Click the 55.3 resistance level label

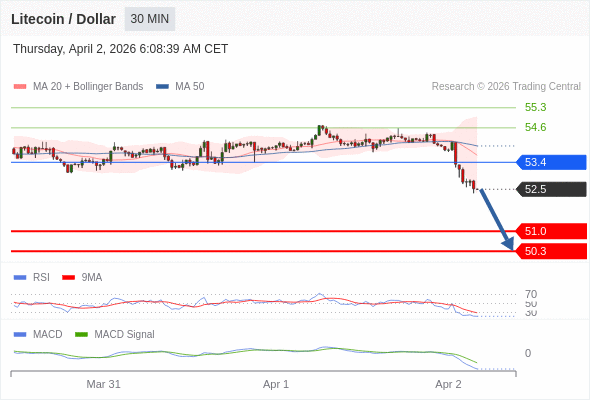pyautogui.click(x=535, y=107)
